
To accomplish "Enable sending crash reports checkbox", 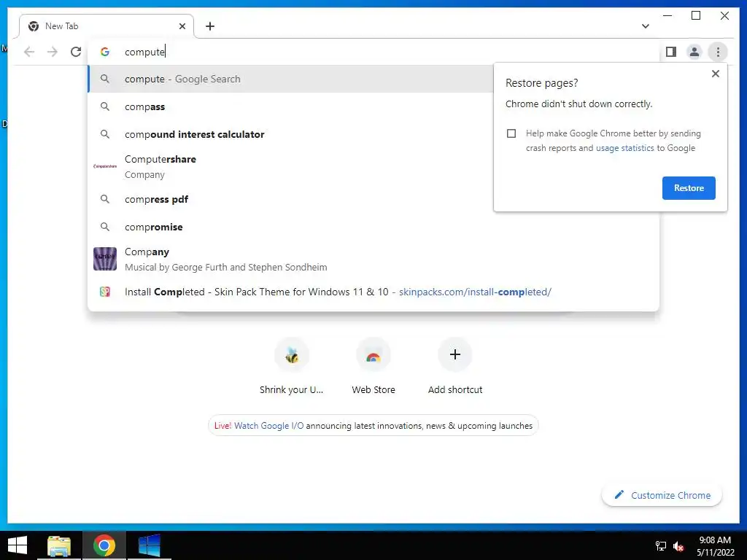I will point(511,133).
